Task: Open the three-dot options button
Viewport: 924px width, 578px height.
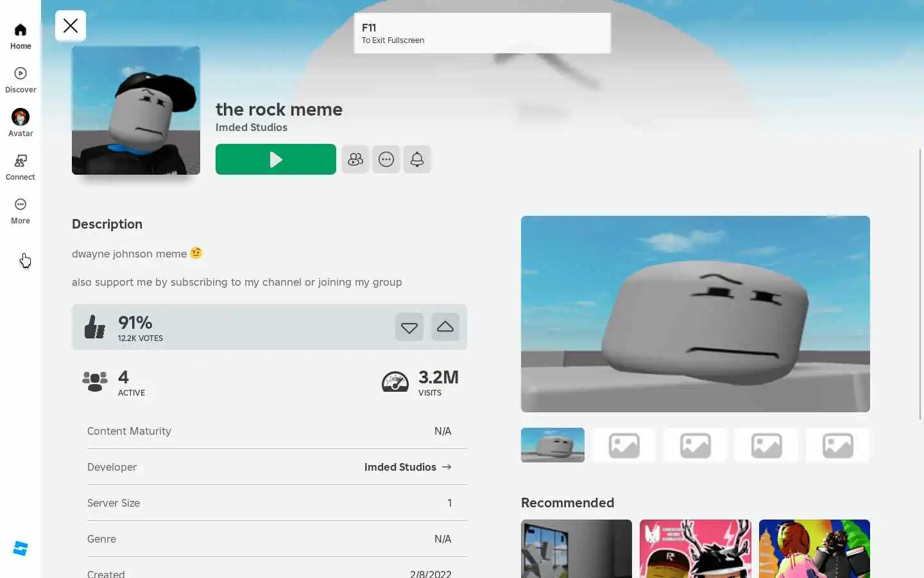Action: (386, 159)
